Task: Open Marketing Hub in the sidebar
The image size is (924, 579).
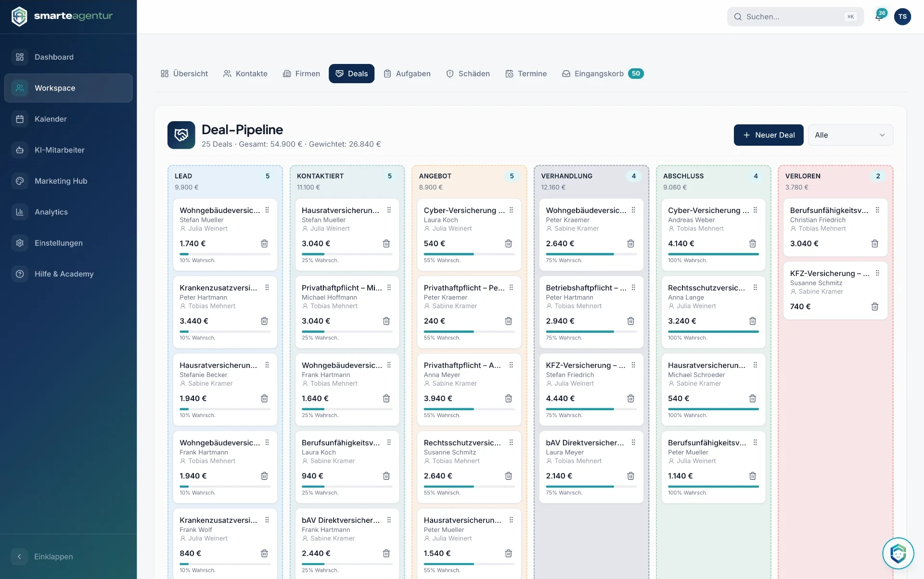Action: pyautogui.click(x=68, y=181)
